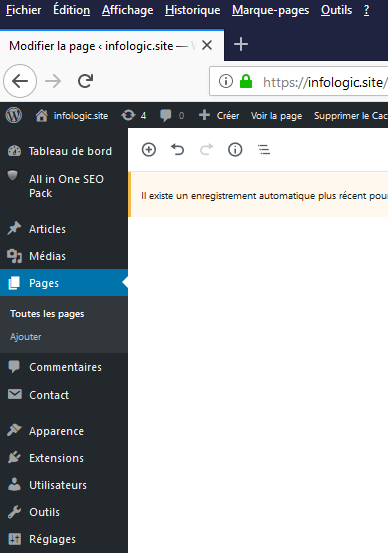Open the Outils sidebar menu

tap(64, 512)
